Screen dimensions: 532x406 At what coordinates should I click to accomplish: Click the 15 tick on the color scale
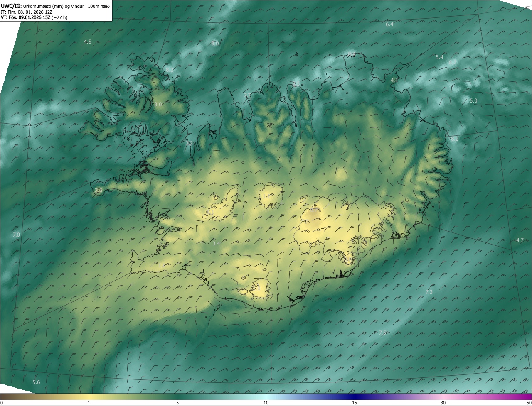(355, 403)
